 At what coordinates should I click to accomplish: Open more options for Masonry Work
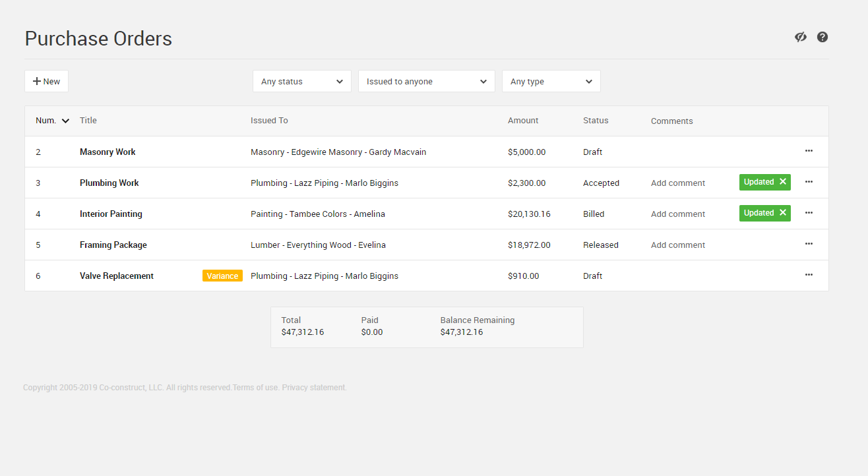pos(809,151)
